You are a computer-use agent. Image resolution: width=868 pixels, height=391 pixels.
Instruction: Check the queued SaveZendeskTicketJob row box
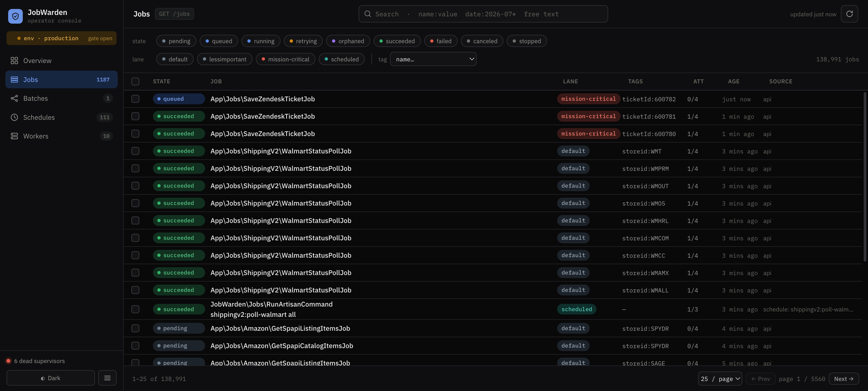pos(135,99)
